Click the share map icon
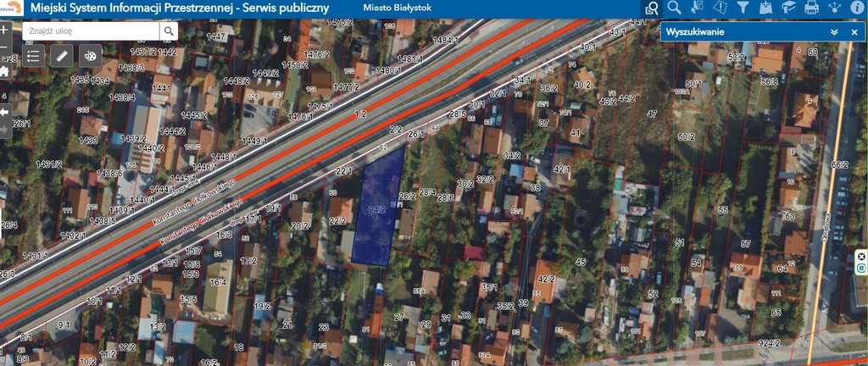Screen dimensions: 868x366 [835, 8]
